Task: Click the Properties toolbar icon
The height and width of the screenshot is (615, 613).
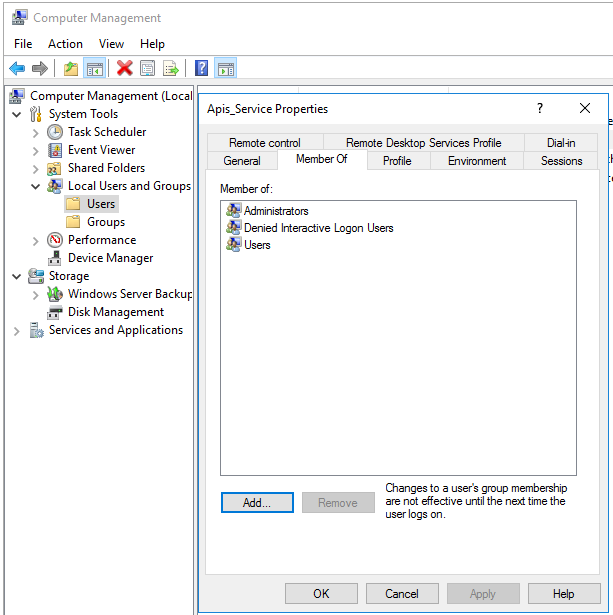Action: click(x=147, y=68)
